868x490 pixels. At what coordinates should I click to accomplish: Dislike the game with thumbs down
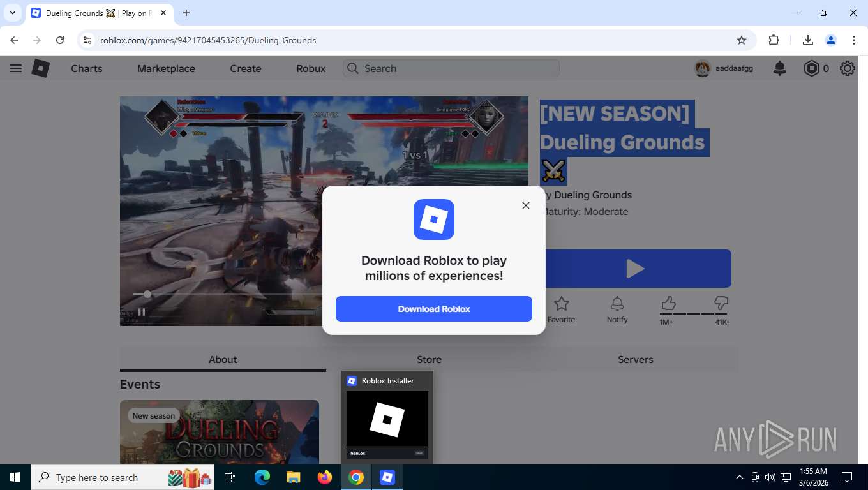point(721,303)
